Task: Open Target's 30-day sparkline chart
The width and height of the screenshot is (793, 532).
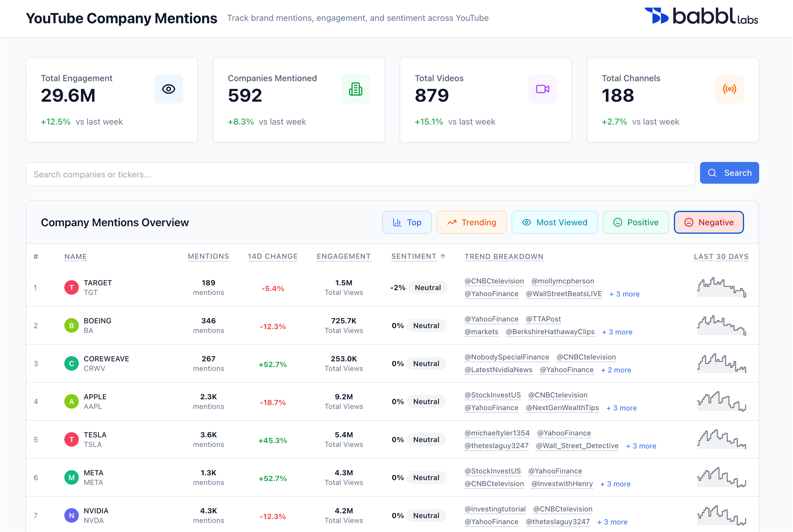Action: [722, 287]
